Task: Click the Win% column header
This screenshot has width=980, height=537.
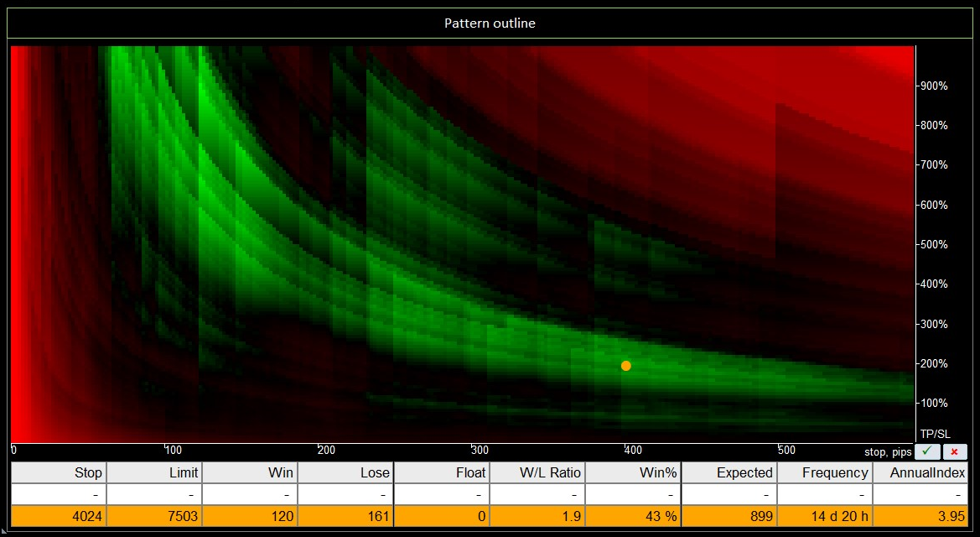Action: click(633, 472)
